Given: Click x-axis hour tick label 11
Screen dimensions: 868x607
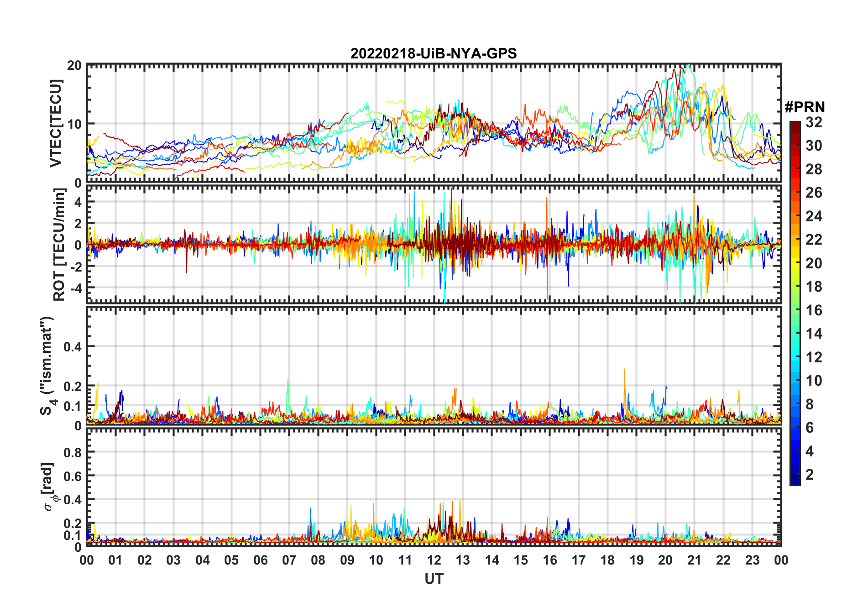Looking at the screenshot, I should point(405,560).
